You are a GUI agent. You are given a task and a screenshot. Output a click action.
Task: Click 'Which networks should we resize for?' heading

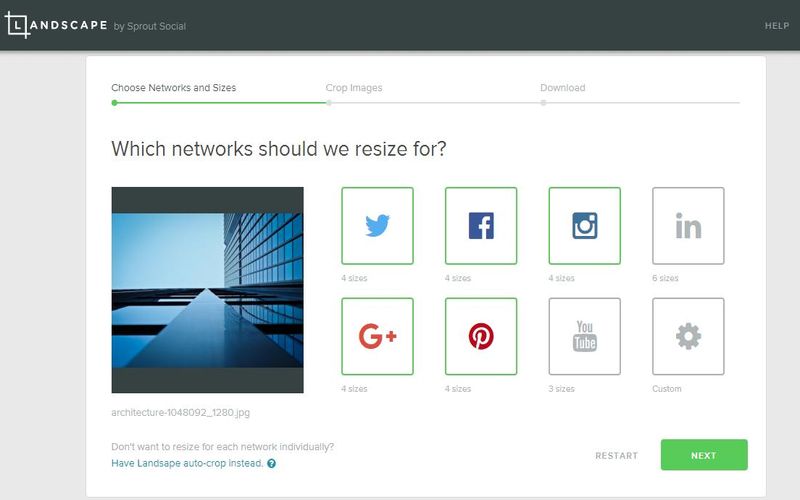coord(279,149)
